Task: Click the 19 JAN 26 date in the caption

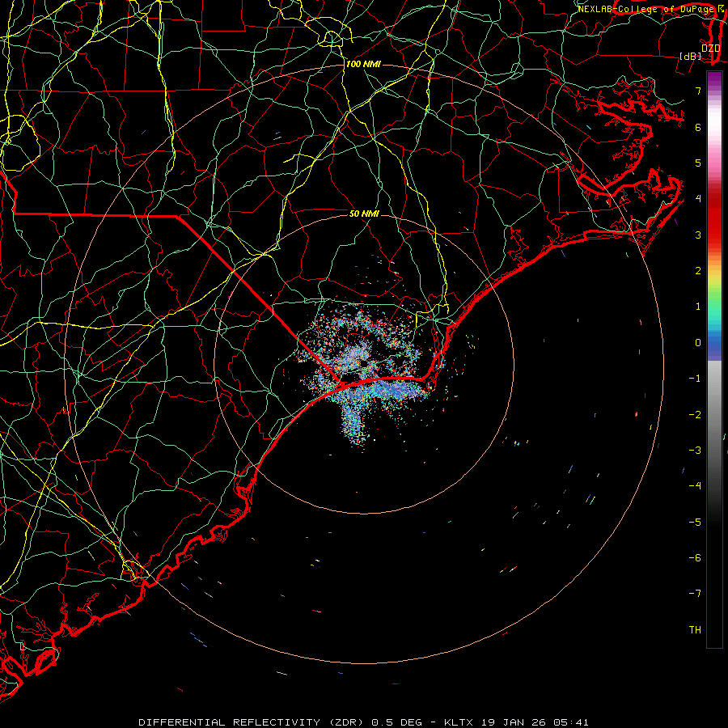Action: click(x=513, y=722)
